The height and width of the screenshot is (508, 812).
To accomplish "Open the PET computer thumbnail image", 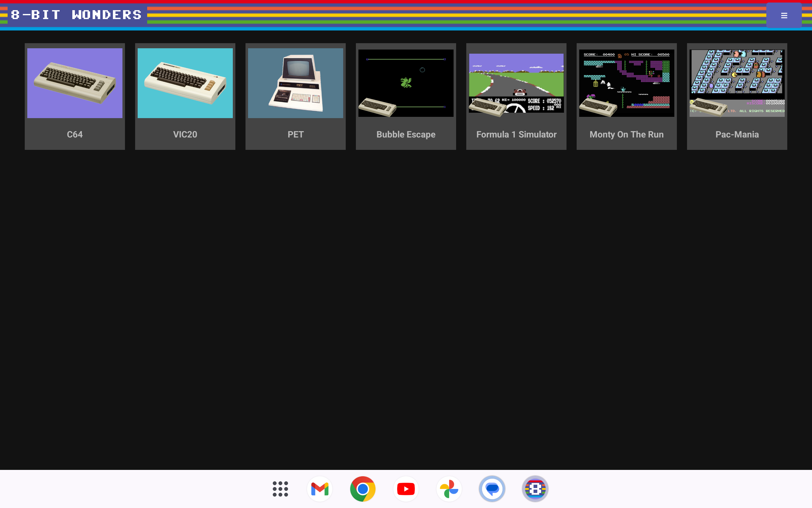I will point(296,83).
